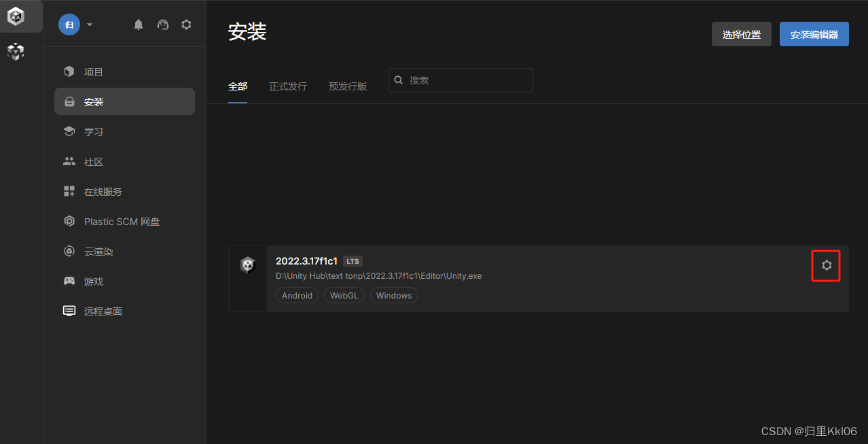Open the 云渲染 (Cloud Rendering) section
868x444 pixels.
pos(97,251)
